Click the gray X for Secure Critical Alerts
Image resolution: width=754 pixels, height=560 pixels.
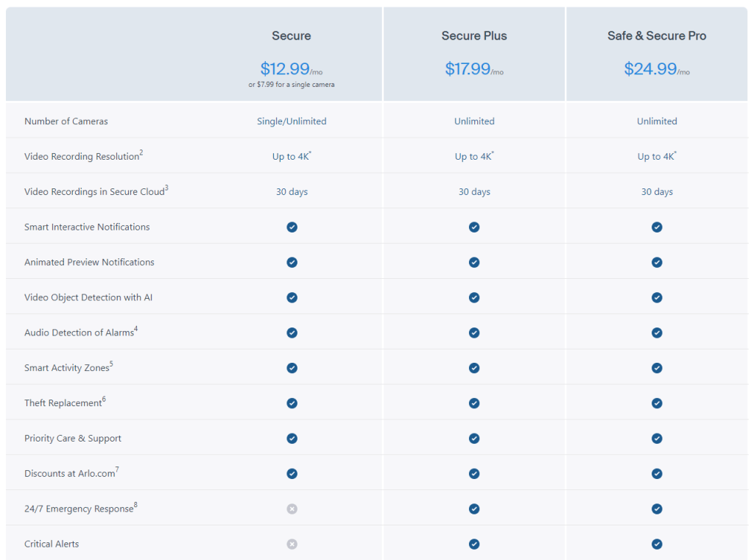tap(292, 545)
